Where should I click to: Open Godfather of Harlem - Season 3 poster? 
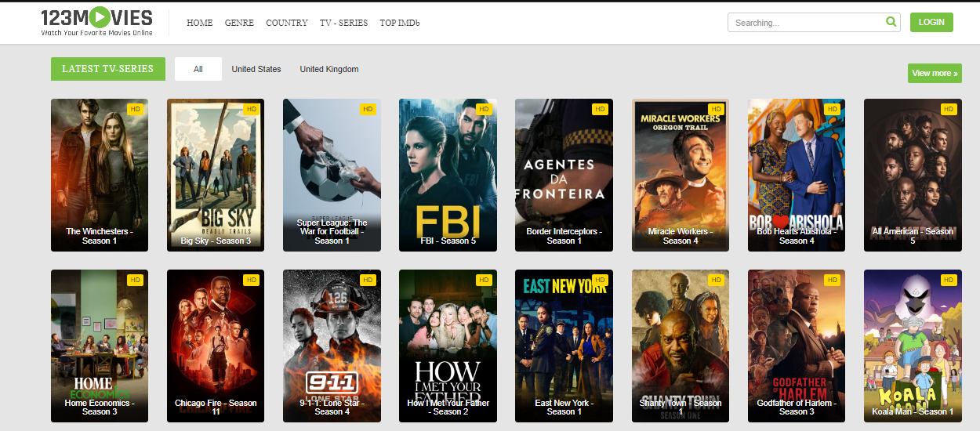(797, 346)
